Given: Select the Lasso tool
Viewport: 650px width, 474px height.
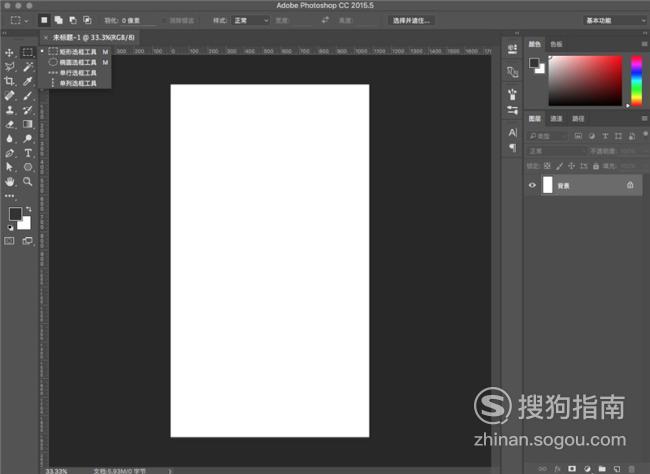Looking at the screenshot, I should (9, 67).
